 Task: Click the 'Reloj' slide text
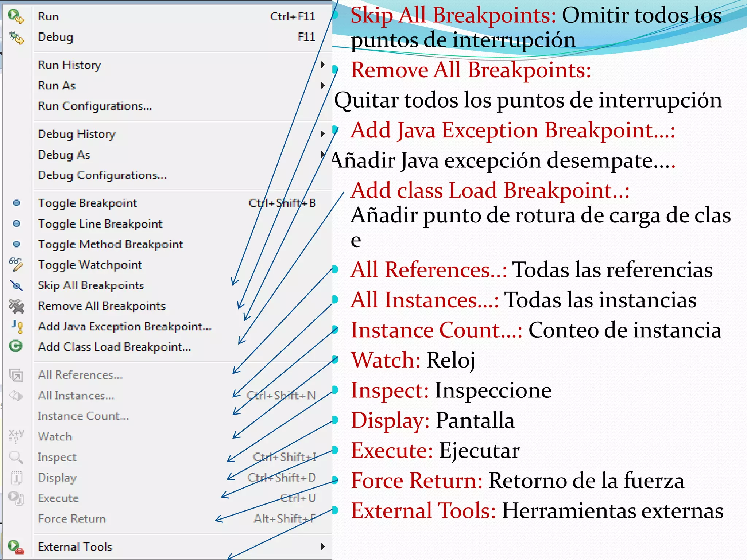(x=451, y=361)
